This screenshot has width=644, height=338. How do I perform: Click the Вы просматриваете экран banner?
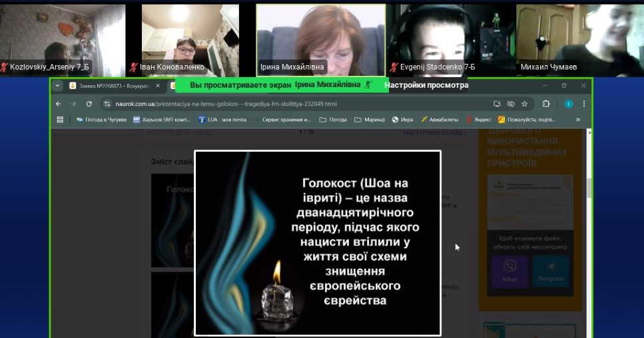coord(281,85)
